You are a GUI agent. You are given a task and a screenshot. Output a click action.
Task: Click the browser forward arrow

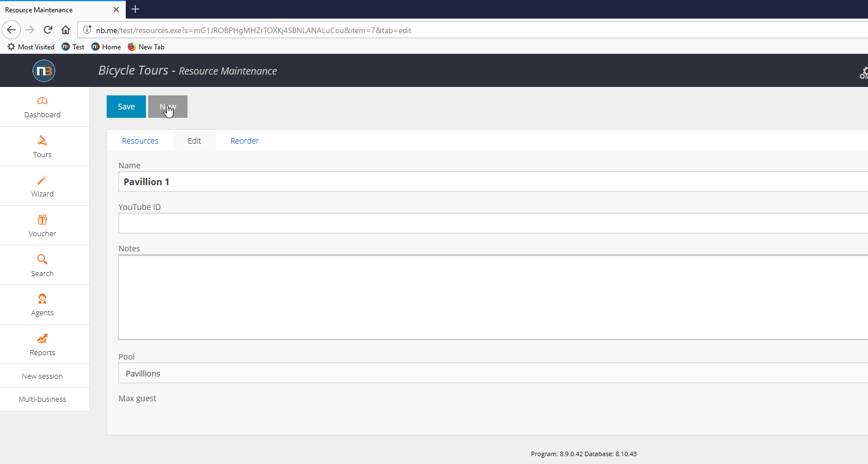click(30, 30)
